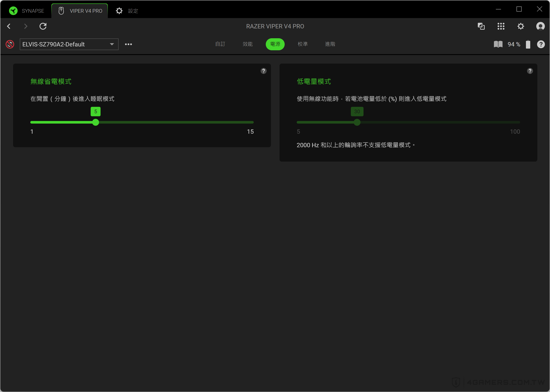
Task: Open the 設定 tab
Action: click(x=127, y=11)
